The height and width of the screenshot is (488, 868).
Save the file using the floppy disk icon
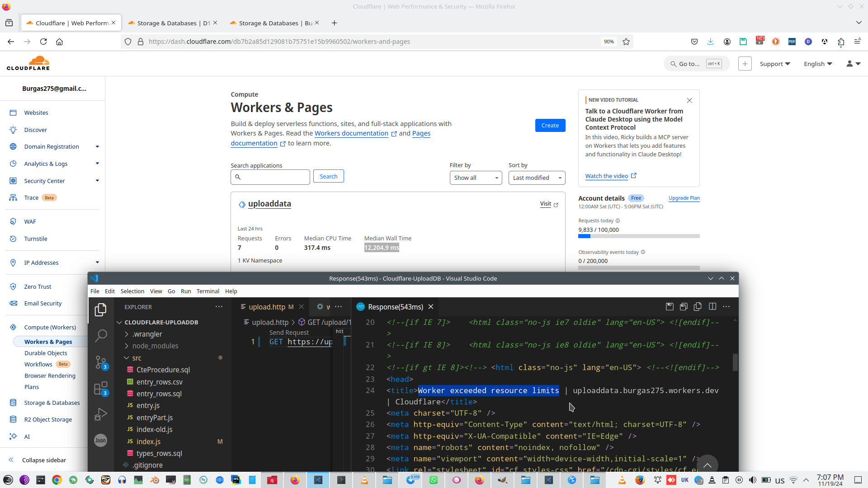click(670, 306)
